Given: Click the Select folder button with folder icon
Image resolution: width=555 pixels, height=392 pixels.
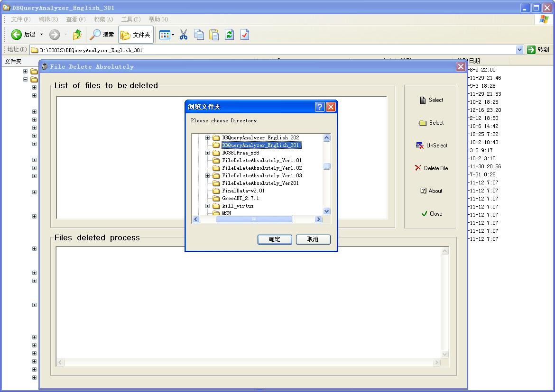Looking at the screenshot, I should point(431,123).
